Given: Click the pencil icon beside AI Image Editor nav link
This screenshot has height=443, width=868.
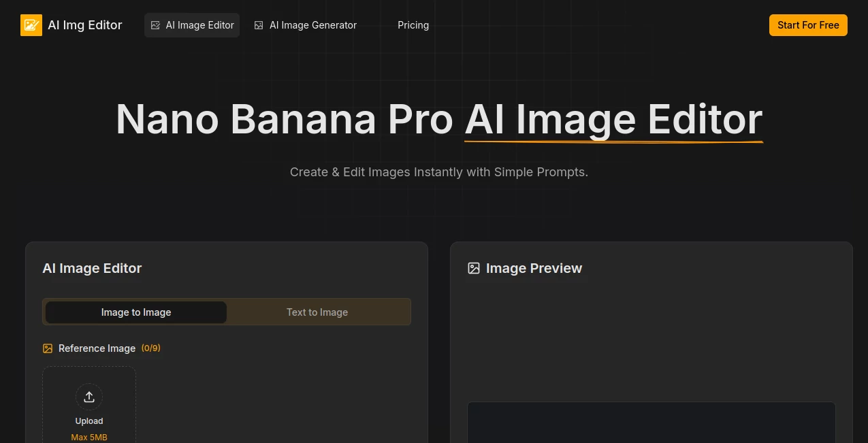Looking at the screenshot, I should [x=155, y=24].
